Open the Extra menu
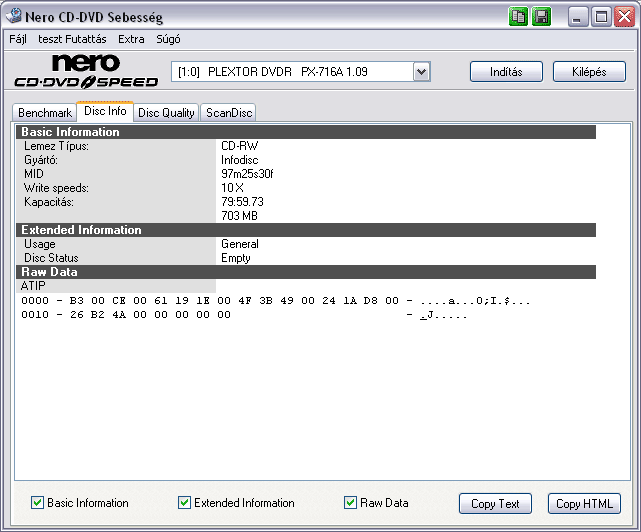 tap(131, 39)
